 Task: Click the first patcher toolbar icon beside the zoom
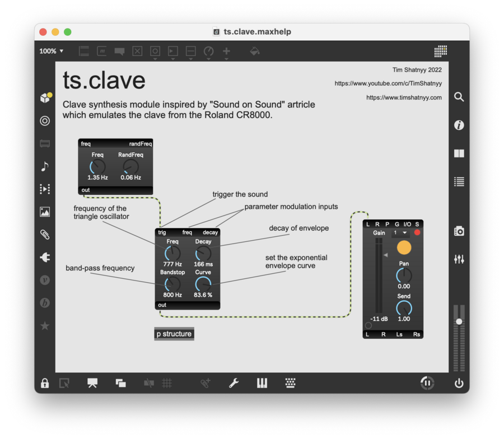(84, 51)
